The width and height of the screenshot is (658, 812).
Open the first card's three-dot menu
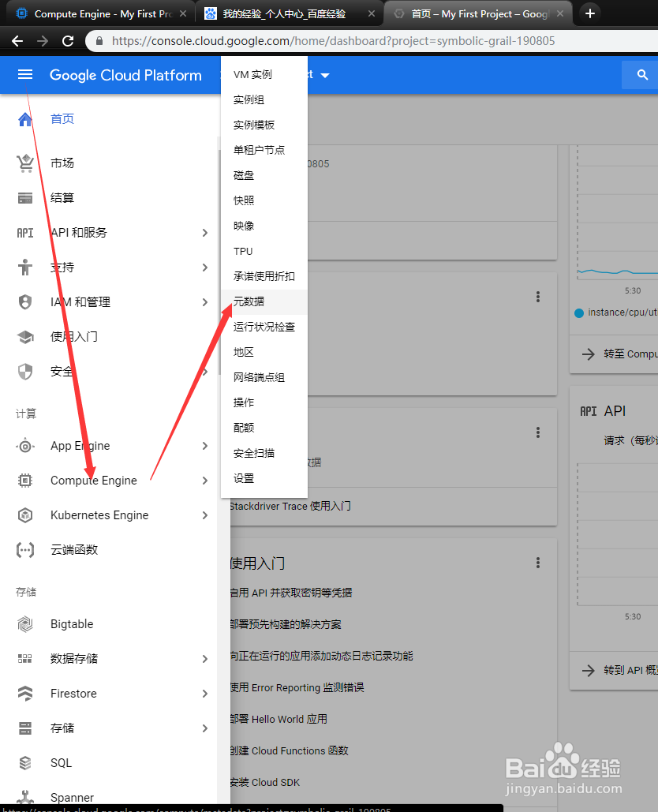coord(538,297)
